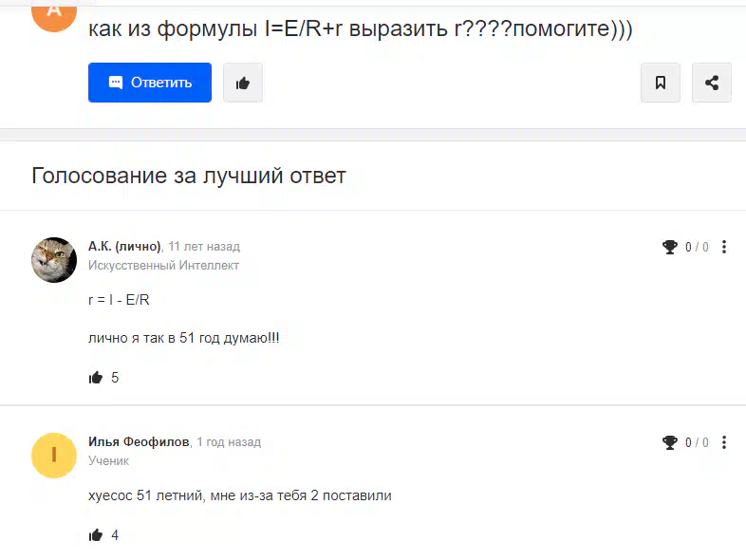Click the question title text
The image size is (746, 560).
pos(361,28)
